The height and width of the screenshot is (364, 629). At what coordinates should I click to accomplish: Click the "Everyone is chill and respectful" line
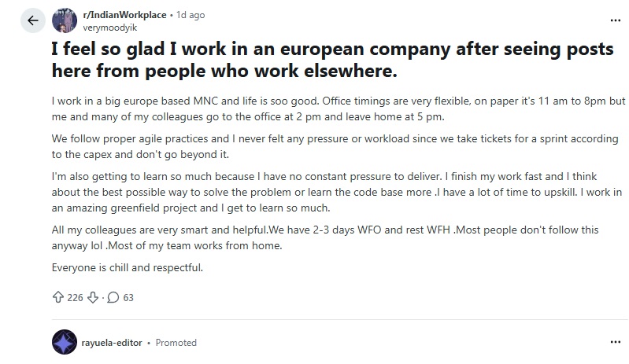[x=128, y=267]
